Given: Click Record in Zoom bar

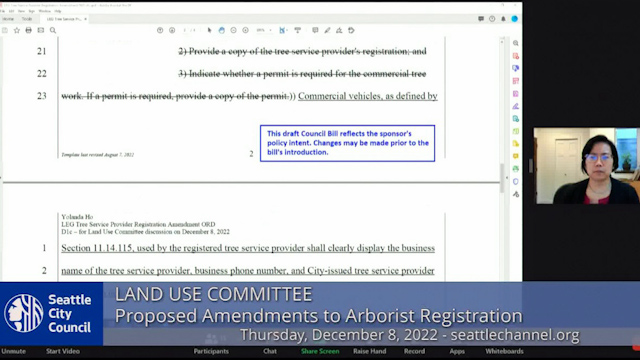Looking at the screenshot, I should pyautogui.click(x=414, y=351).
